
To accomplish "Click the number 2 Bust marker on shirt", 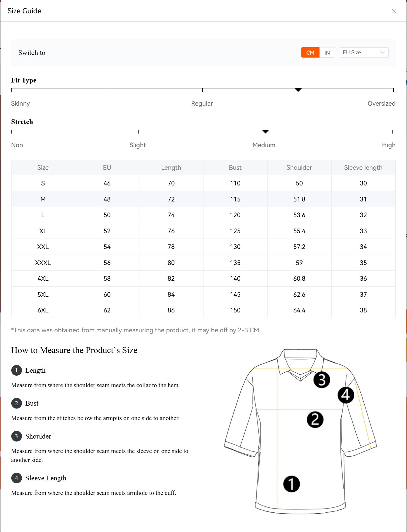I will pyautogui.click(x=315, y=420).
